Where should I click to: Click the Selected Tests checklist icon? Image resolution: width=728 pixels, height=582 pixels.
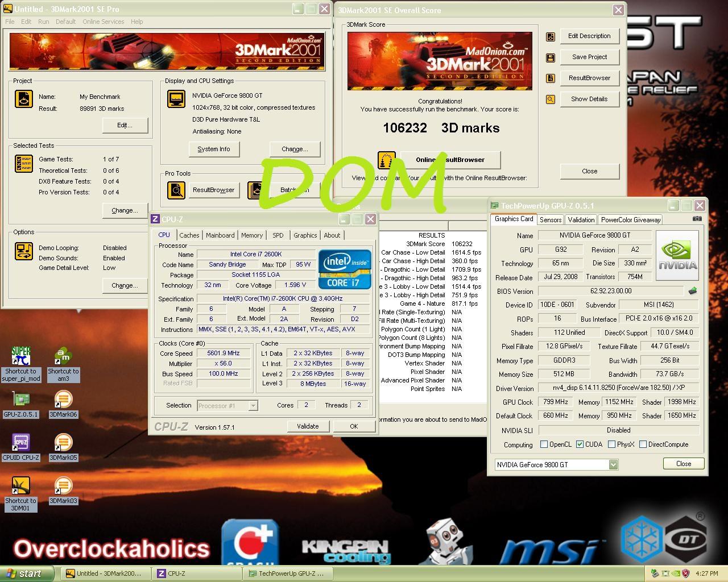[24, 164]
